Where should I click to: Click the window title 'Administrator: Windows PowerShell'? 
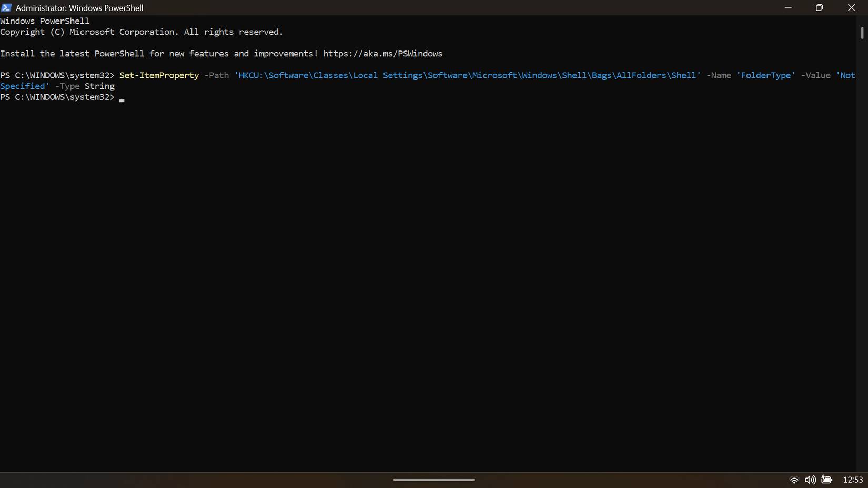point(79,7)
